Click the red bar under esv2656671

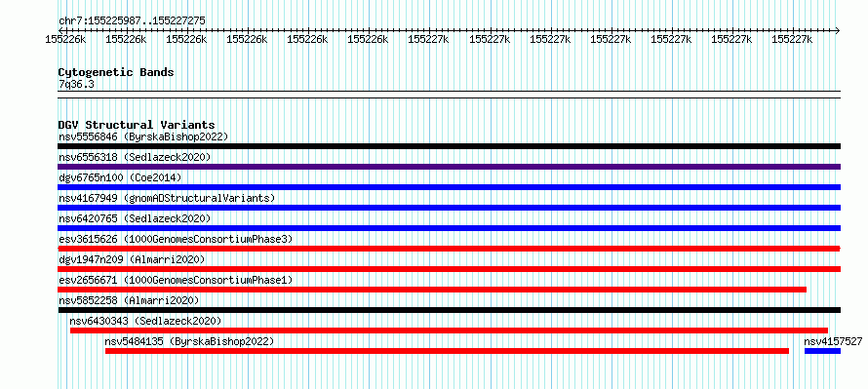432,290
